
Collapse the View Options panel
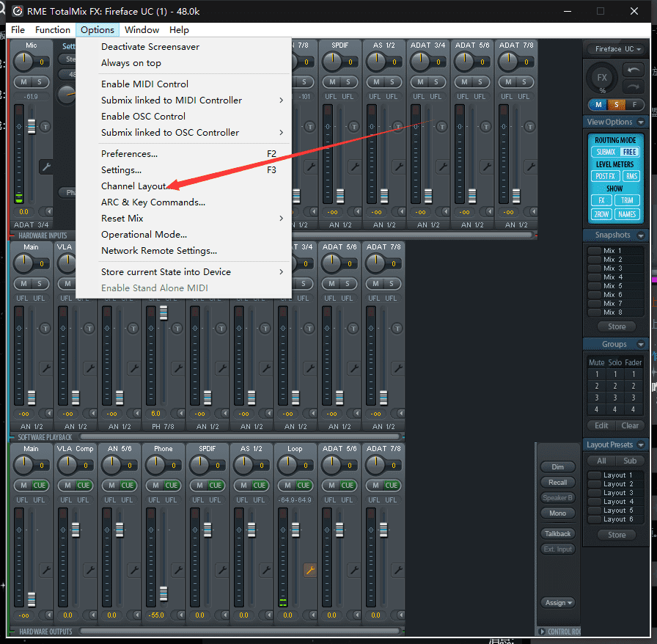[641, 122]
